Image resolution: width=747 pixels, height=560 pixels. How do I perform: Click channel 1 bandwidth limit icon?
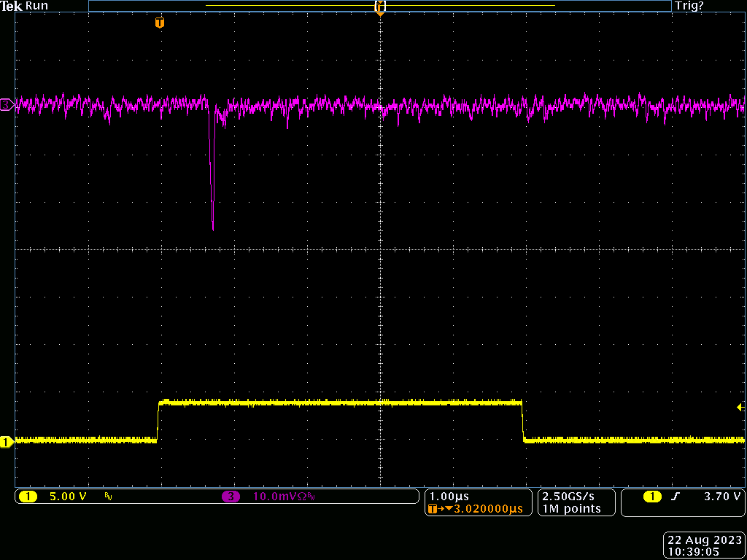pyautogui.click(x=108, y=497)
